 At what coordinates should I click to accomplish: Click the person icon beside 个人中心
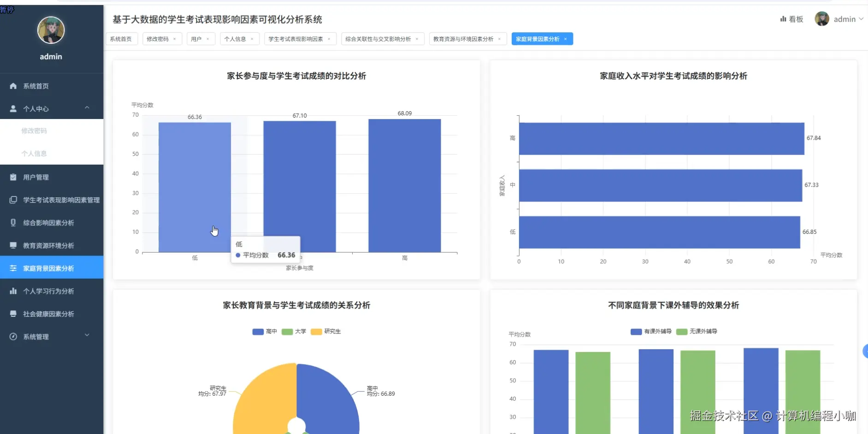click(x=13, y=109)
